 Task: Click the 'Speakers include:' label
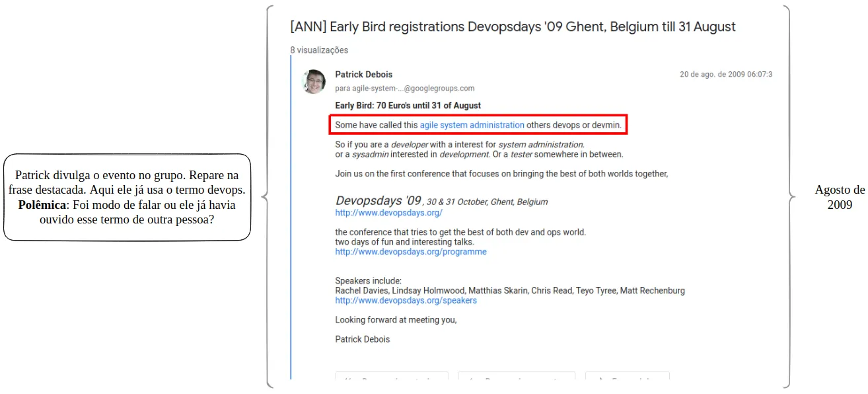pos(368,281)
